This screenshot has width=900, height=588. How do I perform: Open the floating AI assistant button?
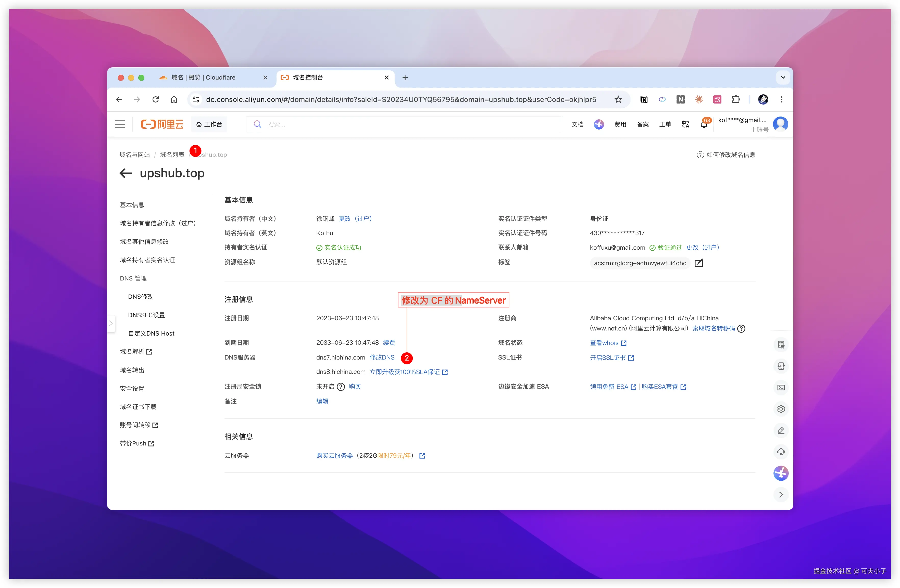(781, 473)
